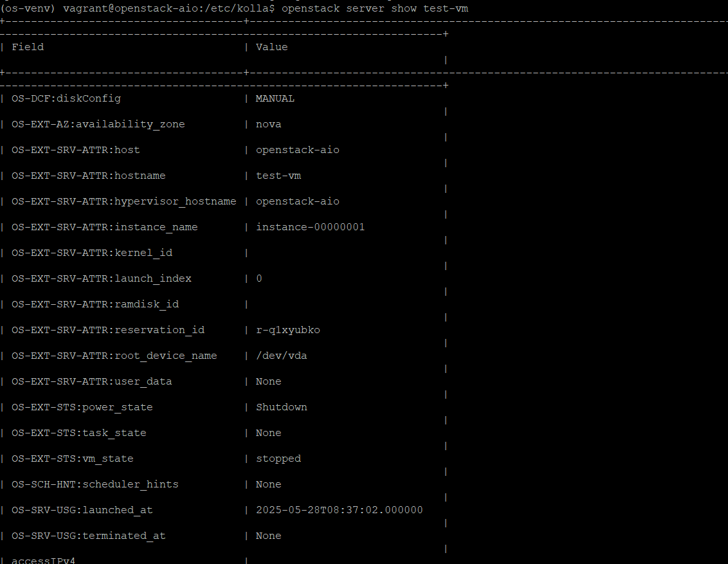This screenshot has width=728, height=564.
Task: Click the 'Value' column header
Action: (x=271, y=47)
